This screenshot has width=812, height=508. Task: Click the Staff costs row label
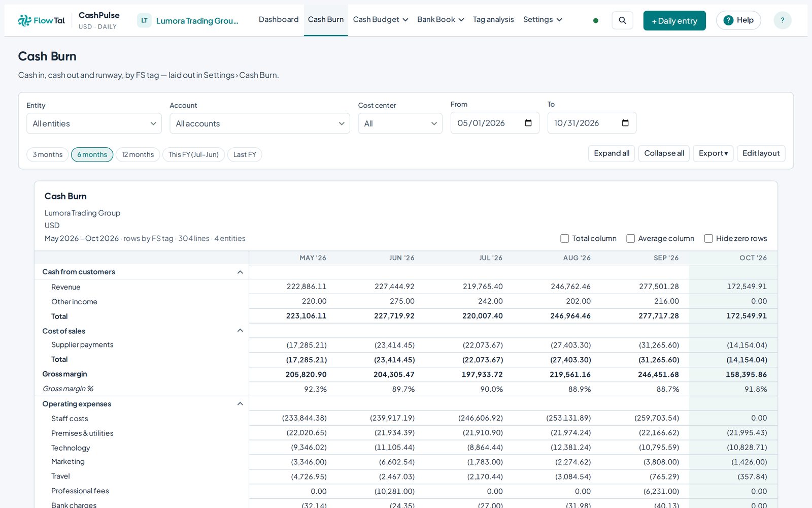pos(70,419)
